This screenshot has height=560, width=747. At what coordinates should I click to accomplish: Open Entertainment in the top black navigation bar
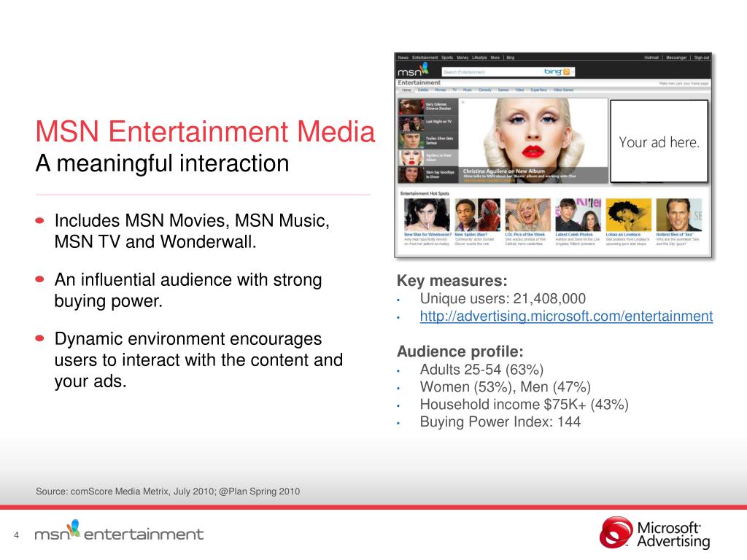(x=425, y=58)
